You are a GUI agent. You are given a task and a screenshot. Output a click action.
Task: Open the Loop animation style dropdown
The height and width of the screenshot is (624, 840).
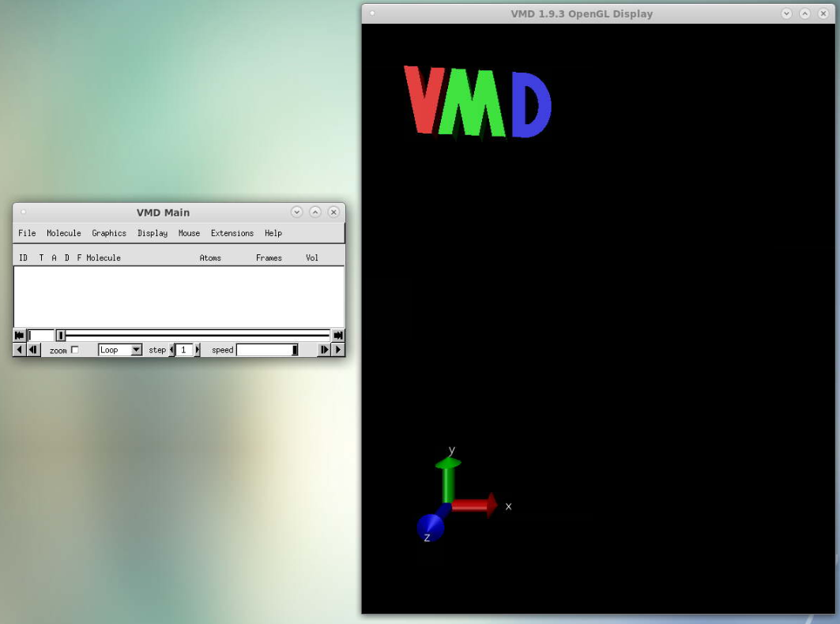[120, 350]
